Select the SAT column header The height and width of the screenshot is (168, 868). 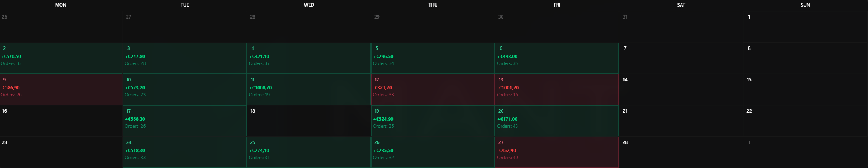pyautogui.click(x=681, y=5)
